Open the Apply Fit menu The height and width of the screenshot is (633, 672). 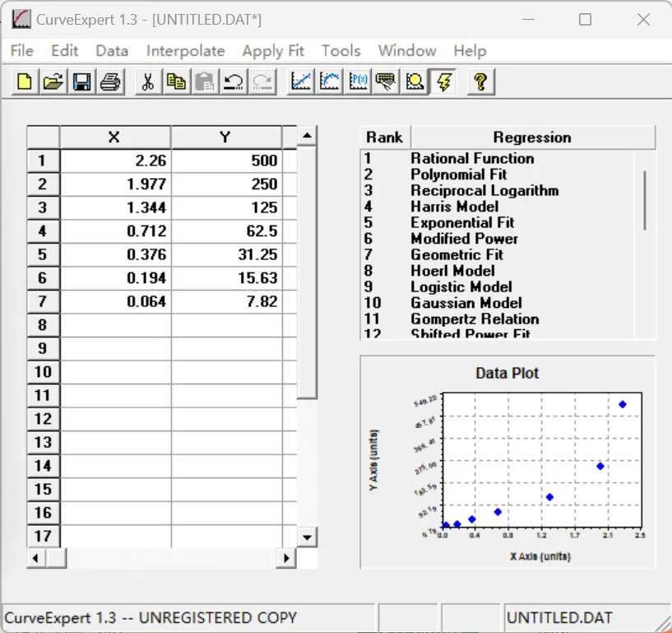[273, 51]
